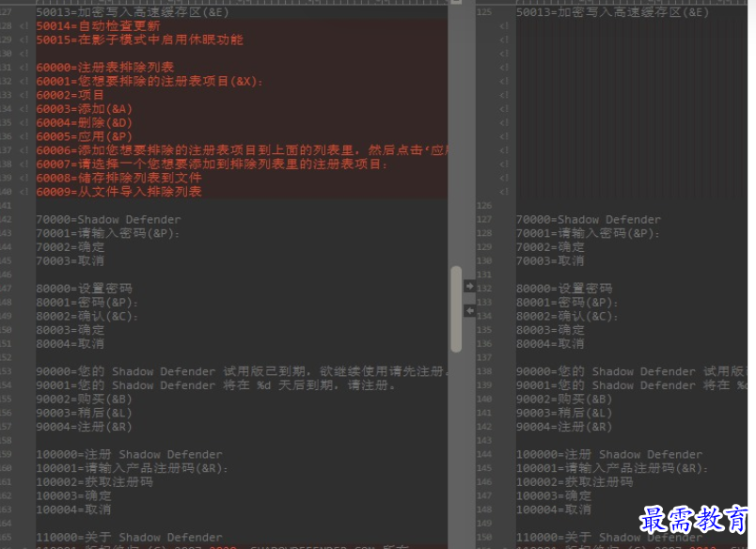Click left pane line 60003=添加(&A)
The image size is (756, 549).
[x=85, y=109]
